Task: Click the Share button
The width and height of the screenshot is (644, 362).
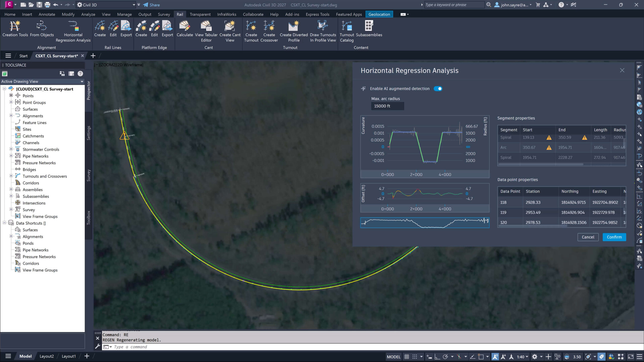Action: (151, 5)
